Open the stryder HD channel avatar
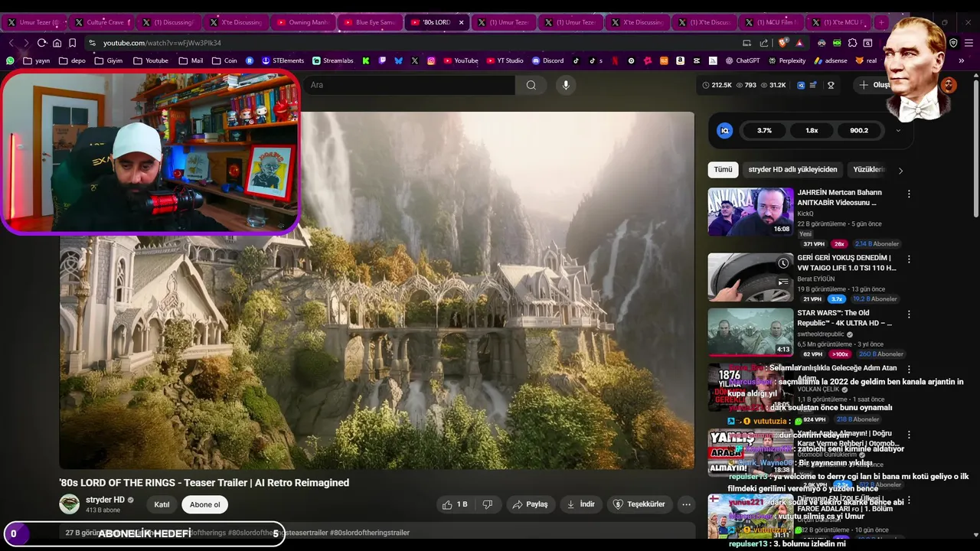 click(x=70, y=504)
